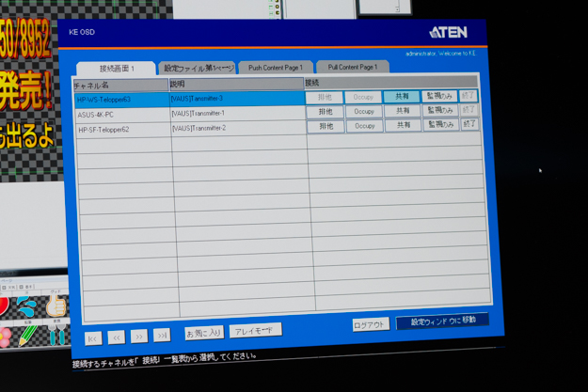Click 終了 for HP-SF-Telopper62 row

(469, 123)
